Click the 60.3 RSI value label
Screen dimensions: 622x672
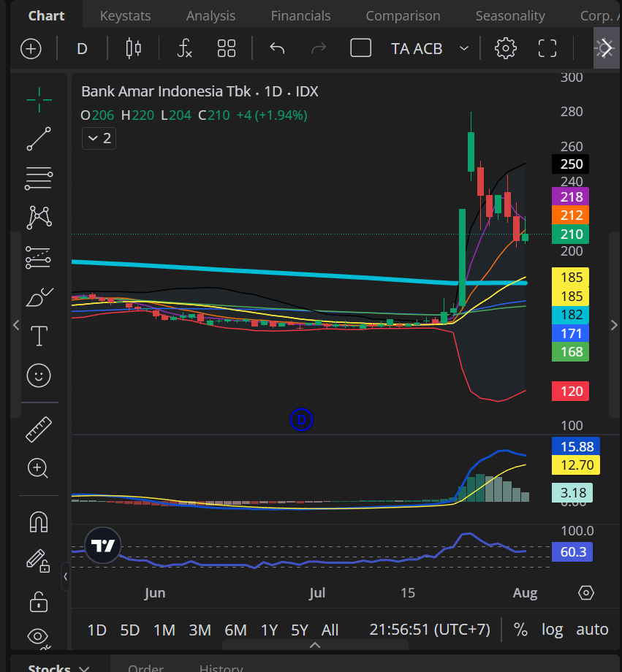(572, 551)
